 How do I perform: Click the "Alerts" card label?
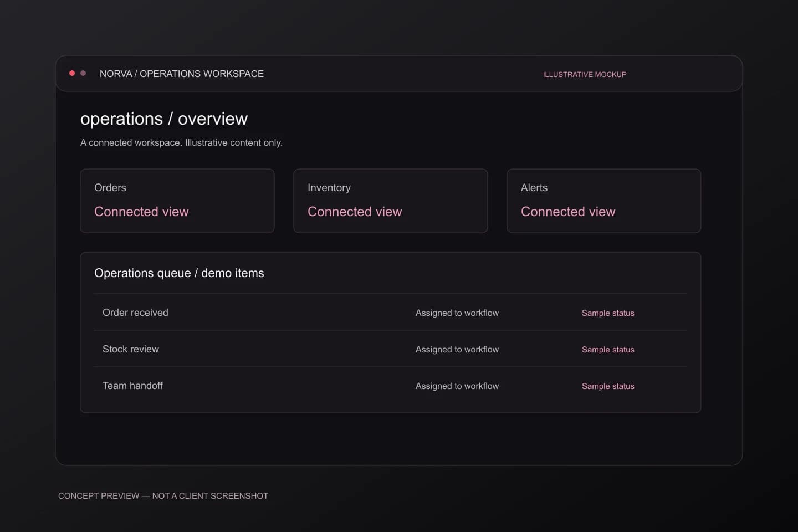pos(534,188)
